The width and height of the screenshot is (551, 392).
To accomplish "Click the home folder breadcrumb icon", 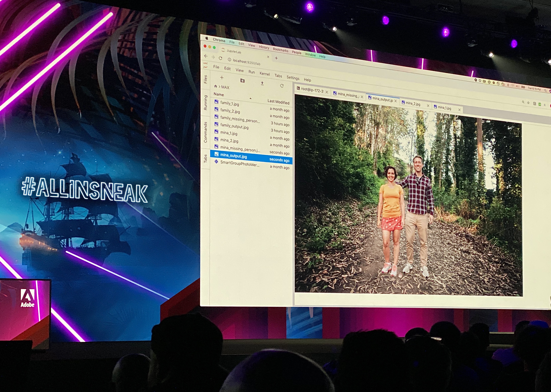I will (215, 86).
